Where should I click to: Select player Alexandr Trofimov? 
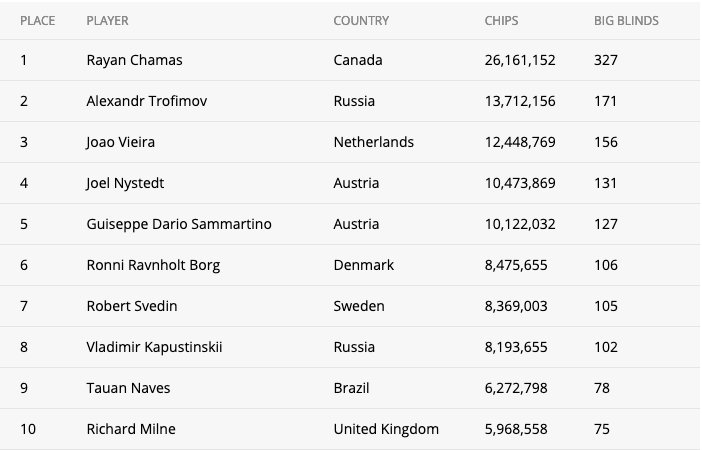pos(147,101)
